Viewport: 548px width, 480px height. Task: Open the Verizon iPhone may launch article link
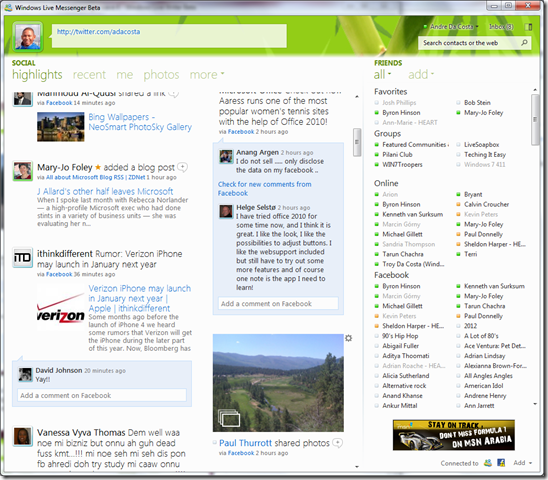[x=139, y=298]
